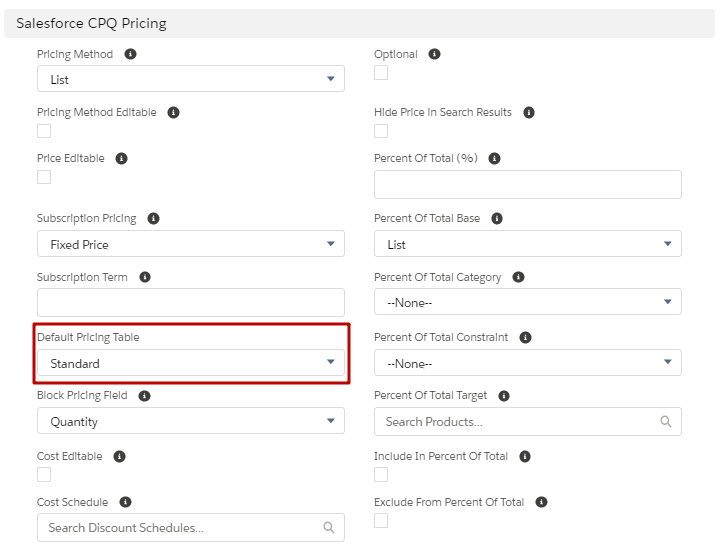Focus the Search Products lookup field
Screen dimensions: 722x546
click(528, 421)
